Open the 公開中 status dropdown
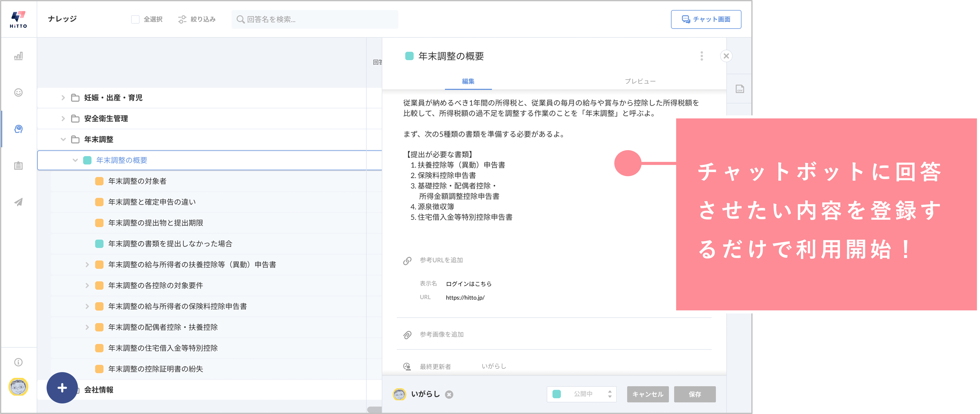980x414 pixels. click(581, 394)
